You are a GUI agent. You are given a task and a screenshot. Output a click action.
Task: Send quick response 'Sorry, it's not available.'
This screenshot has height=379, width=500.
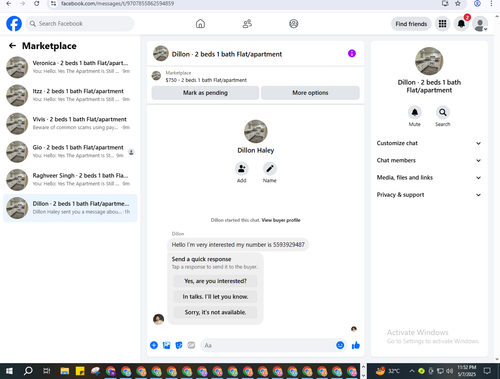click(x=215, y=312)
